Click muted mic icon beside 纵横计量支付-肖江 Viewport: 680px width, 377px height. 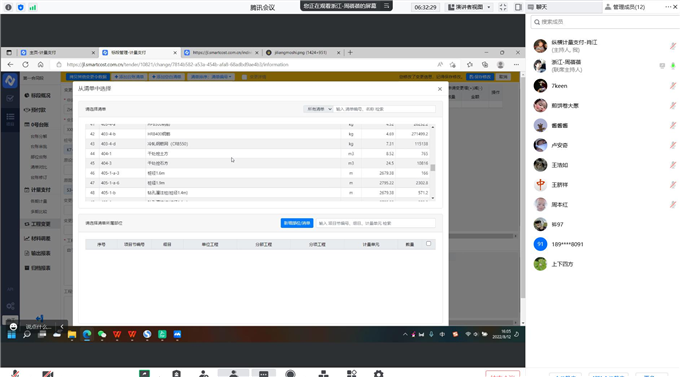[673, 46]
